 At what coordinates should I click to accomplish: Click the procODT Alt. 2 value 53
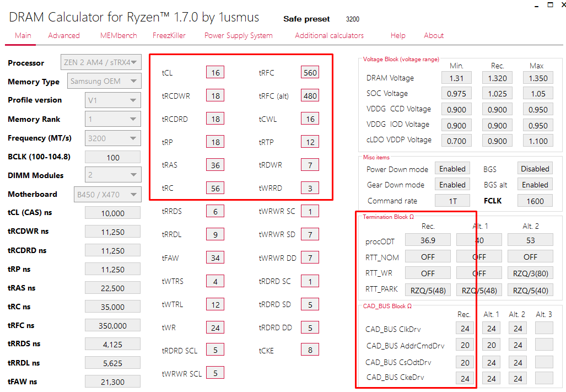tap(530, 240)
